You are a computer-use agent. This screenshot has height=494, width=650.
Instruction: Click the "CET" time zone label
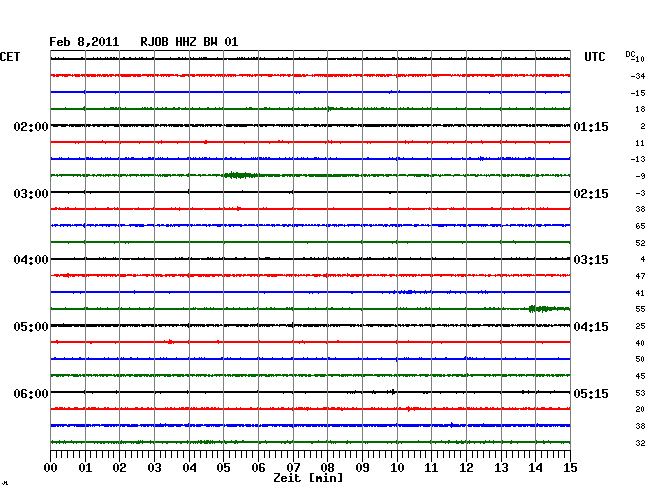pyautogui.click(x=10, y=57)
